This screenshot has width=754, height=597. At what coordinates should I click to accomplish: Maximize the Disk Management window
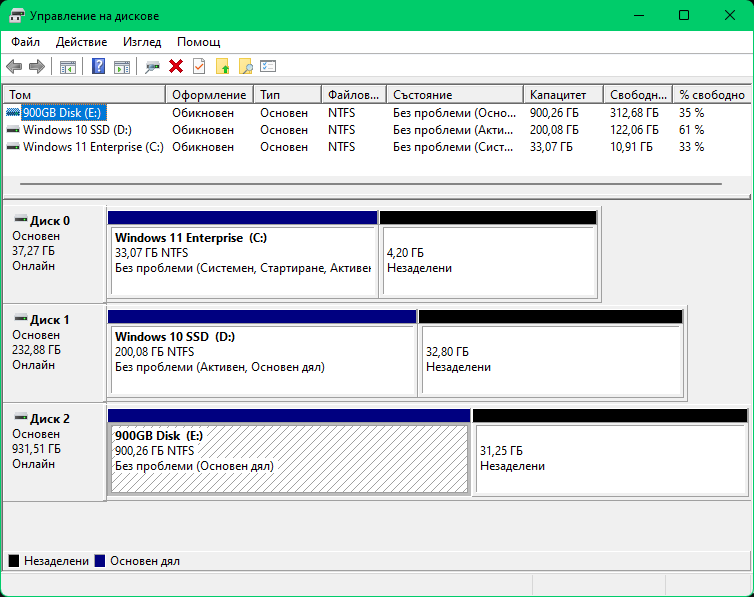point(684,15)
